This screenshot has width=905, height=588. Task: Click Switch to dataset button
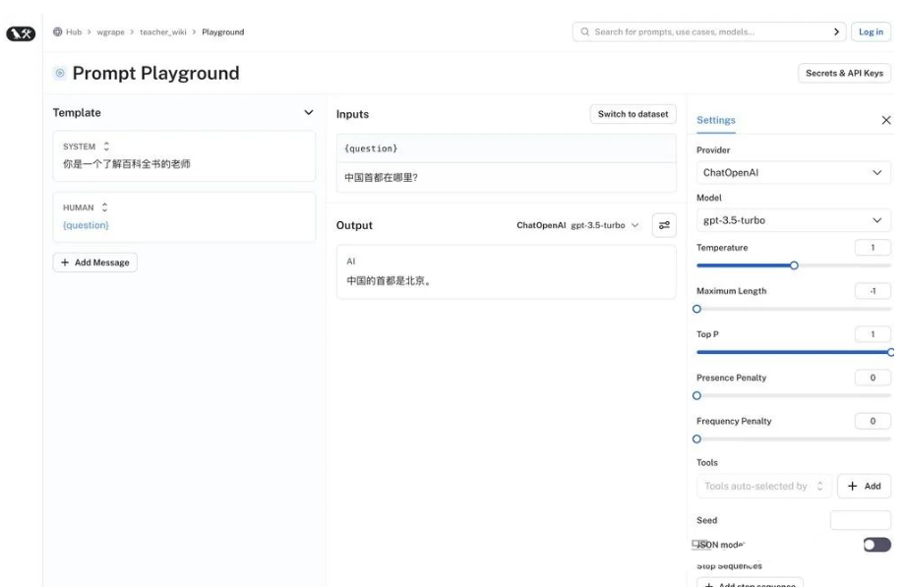(633, 114)
